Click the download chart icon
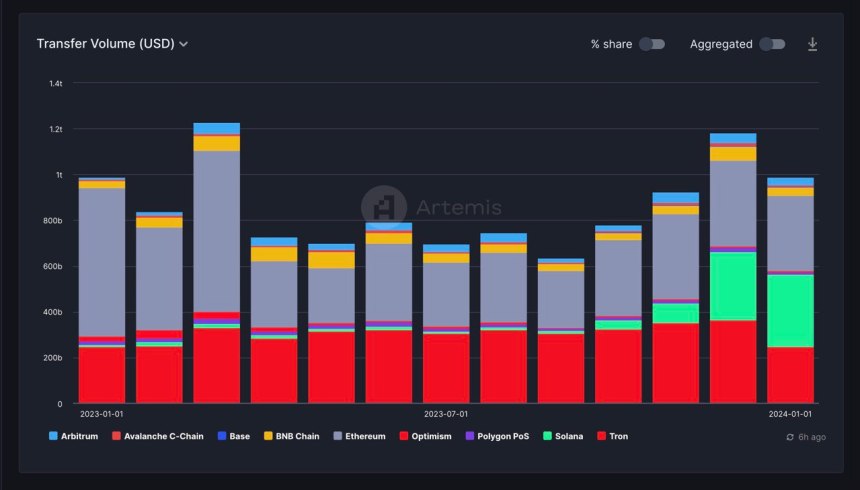 [813, 44]
